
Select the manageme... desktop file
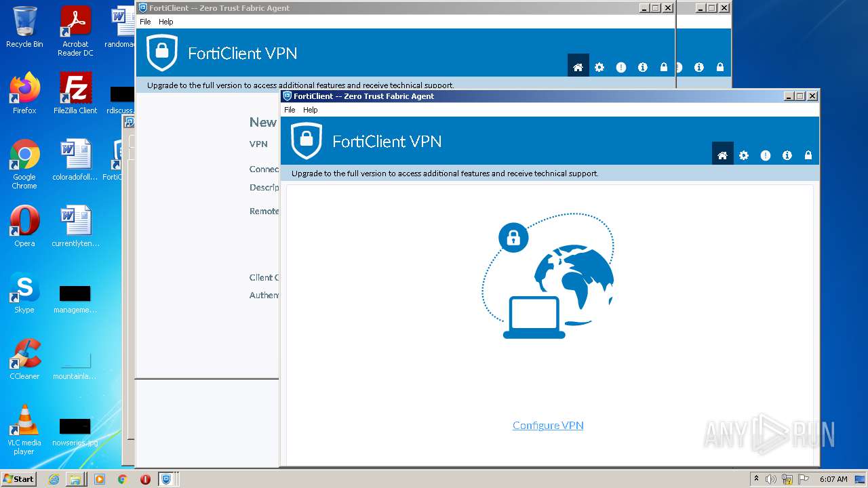click(75, 299)
